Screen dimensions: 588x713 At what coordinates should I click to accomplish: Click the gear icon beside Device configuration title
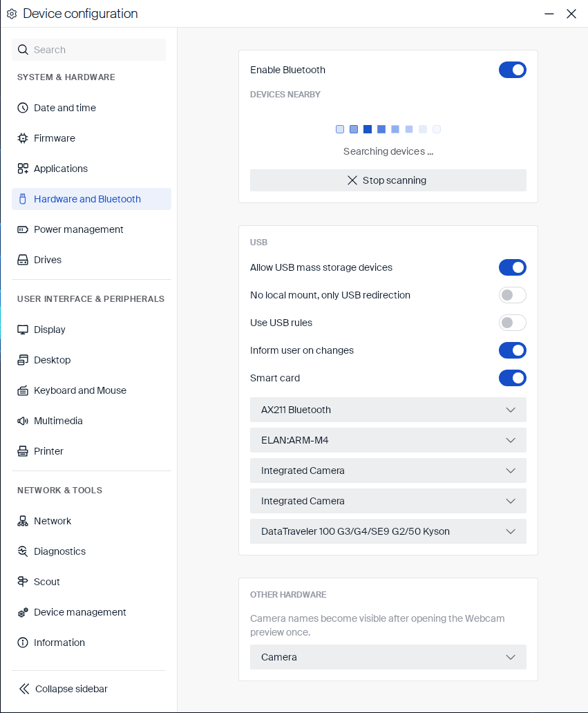click(12, 14)
